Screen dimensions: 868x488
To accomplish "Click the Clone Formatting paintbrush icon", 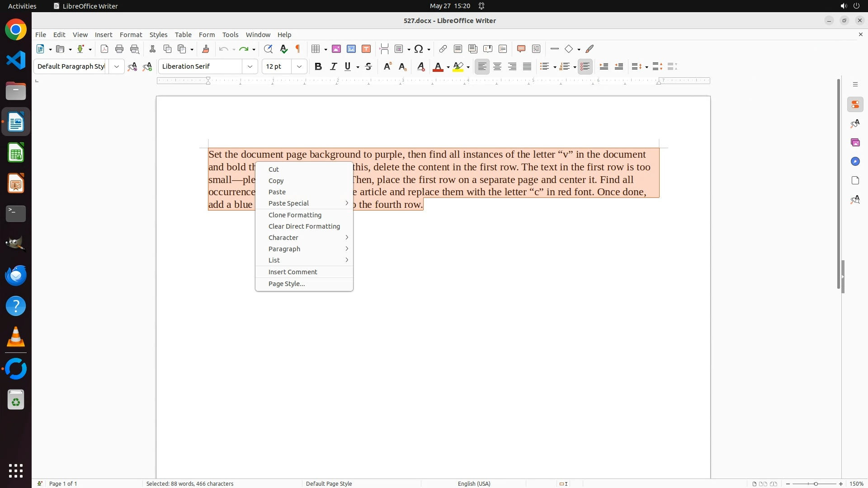I will click(206, 49).
